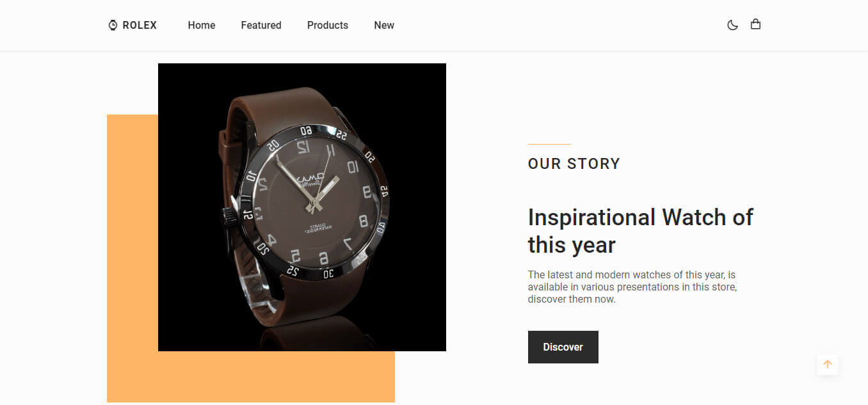Screen dimensions: 868x405
Task: Click the paragraph about latest modern watches
Action: coord(632,287)
